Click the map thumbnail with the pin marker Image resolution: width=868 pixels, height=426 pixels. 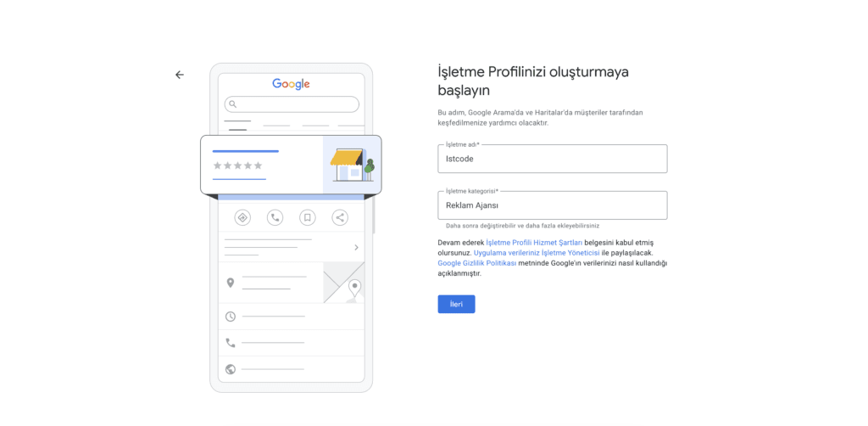pyautogui.click(x=344, y=283)
